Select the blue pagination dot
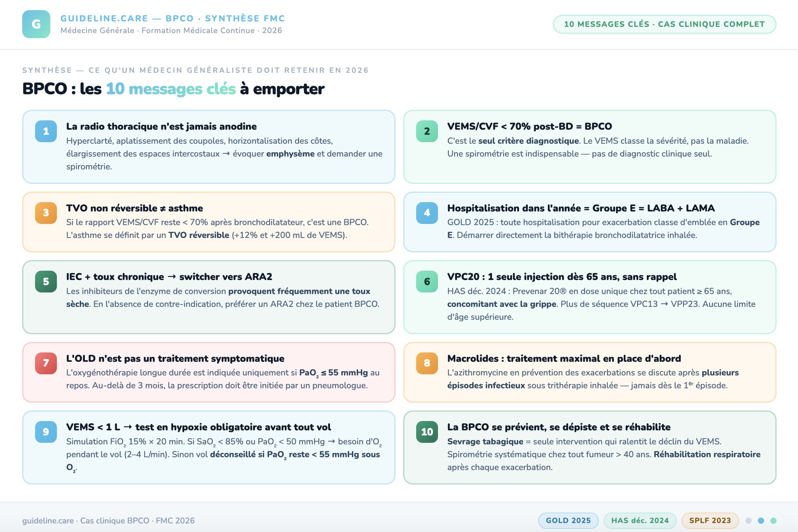The width and height of the screenshot is (798, 532). point(761,521)
